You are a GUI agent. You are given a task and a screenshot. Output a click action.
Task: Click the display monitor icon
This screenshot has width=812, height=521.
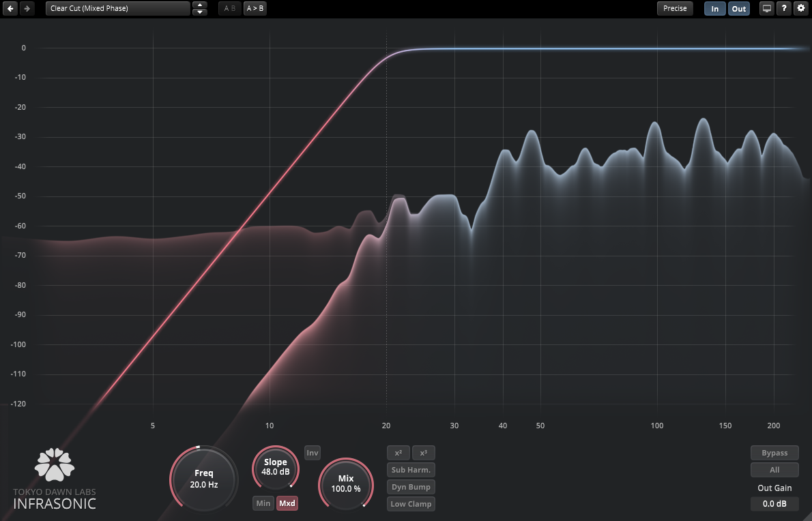[767, 8]
